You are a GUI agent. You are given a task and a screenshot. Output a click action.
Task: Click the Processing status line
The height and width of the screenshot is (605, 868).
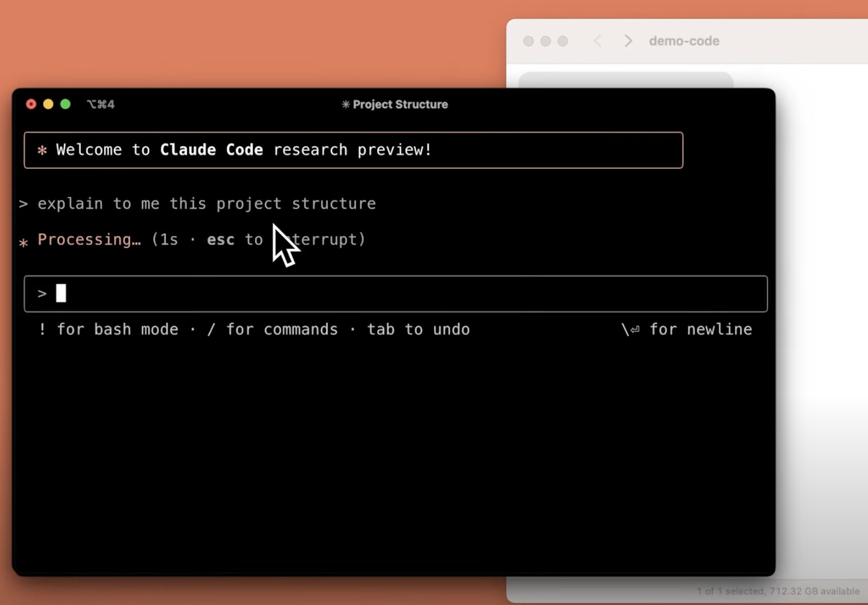pos(192,239)
